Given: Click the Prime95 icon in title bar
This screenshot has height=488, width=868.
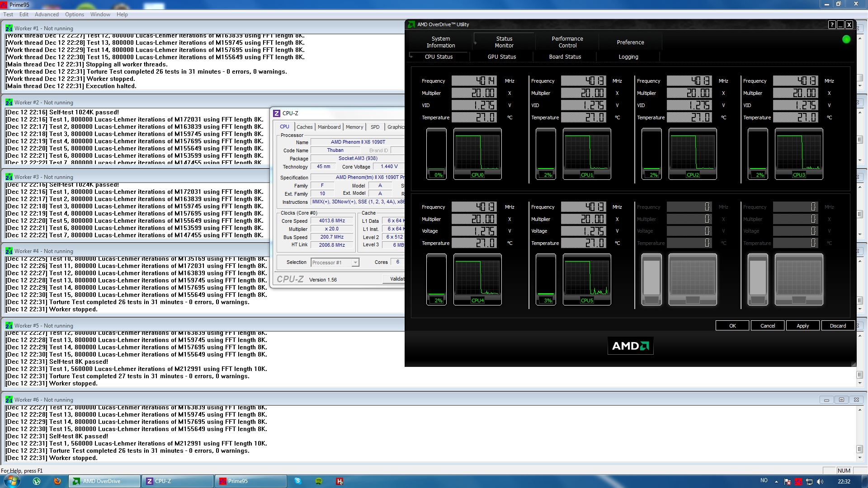Looking at the screenshot, I should pos(4,5).
